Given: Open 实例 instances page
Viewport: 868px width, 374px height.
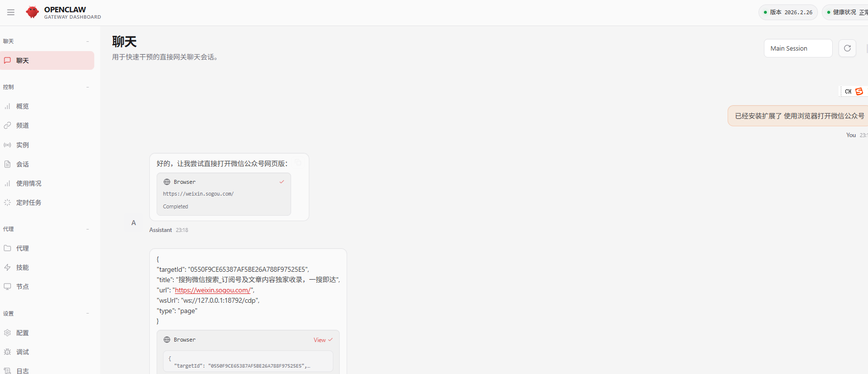Looking at the screenshot, I should 23,145.
